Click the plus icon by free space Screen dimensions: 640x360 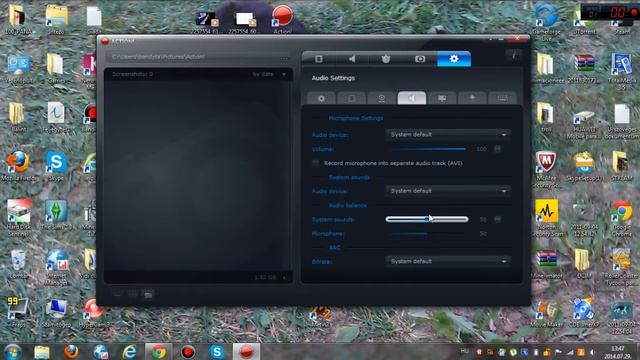coord(284,278)
